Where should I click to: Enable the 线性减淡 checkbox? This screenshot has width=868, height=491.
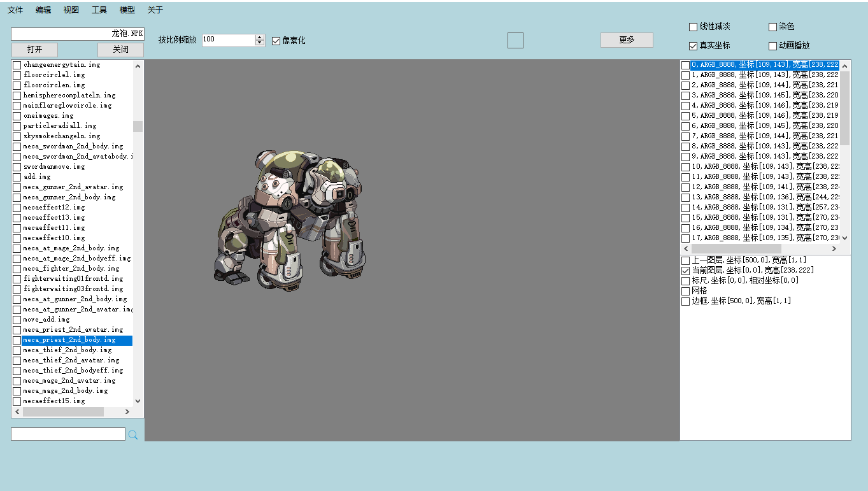tap(693, 27)
